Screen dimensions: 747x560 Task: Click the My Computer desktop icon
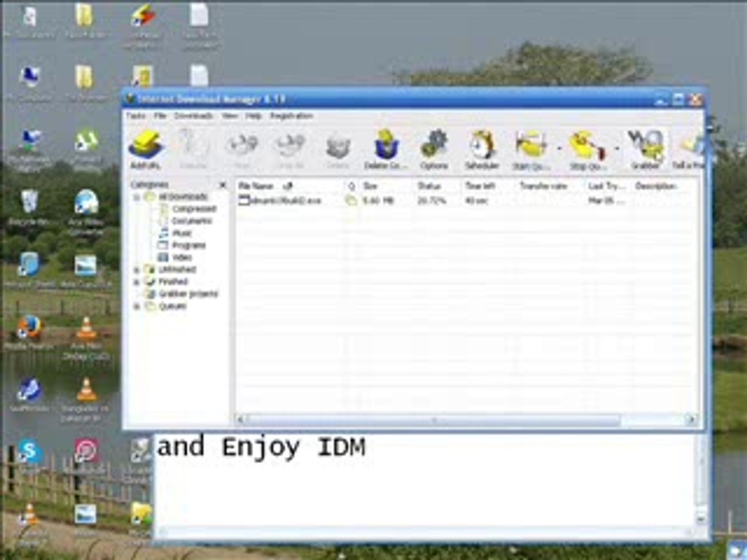pos(29,83)
